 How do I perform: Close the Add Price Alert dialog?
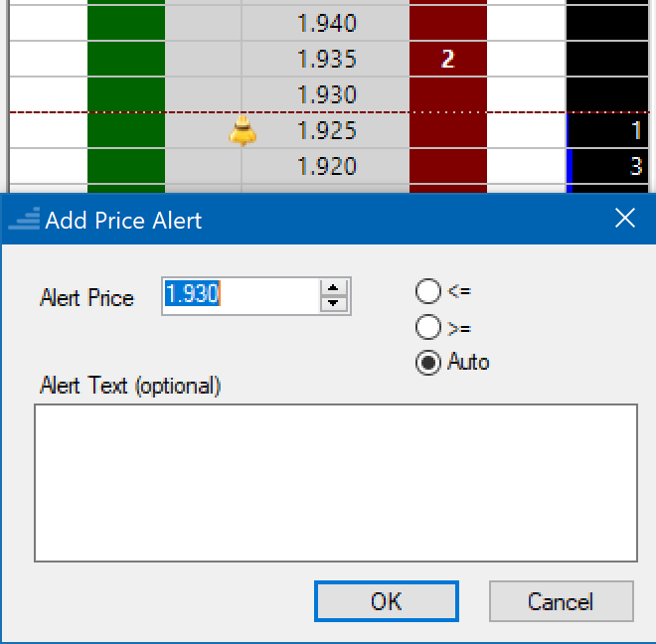pos(624,219)
